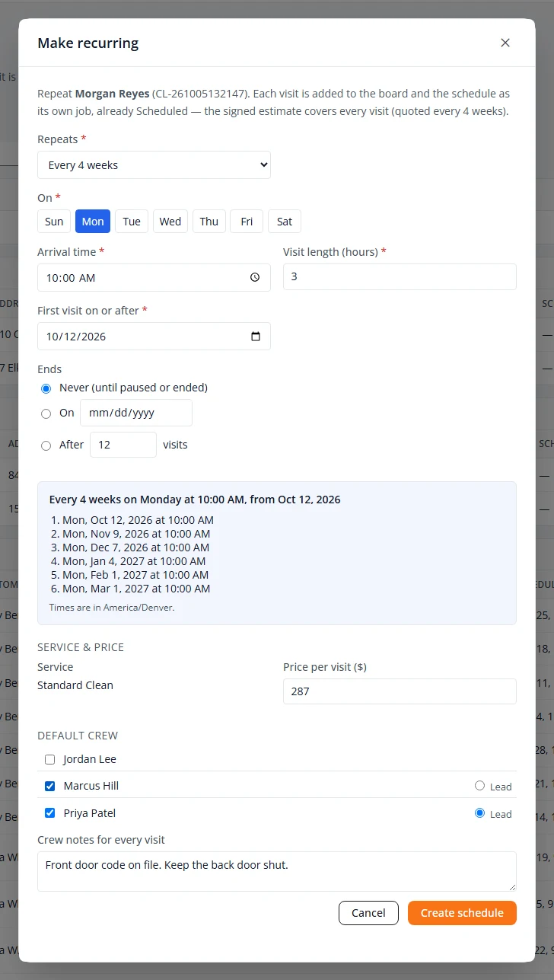Click the Price per visit field
The width and height of the screenshot is (554, 980).
click(x=400, y=691)
